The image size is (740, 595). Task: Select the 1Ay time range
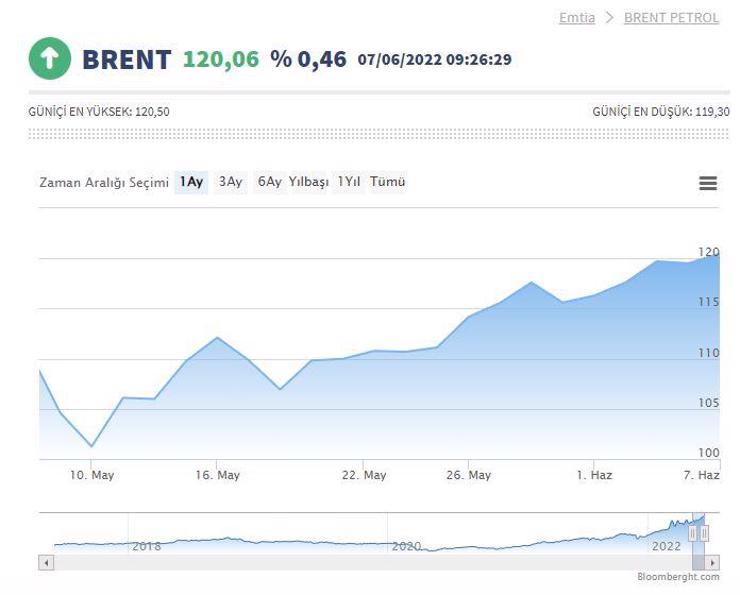(x=191, y=182)
